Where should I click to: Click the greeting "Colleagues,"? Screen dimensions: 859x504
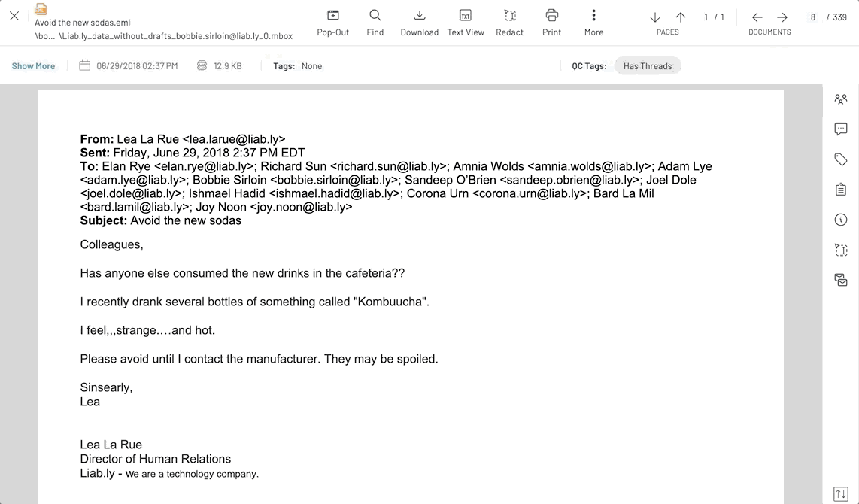click(x=112, y=245)
